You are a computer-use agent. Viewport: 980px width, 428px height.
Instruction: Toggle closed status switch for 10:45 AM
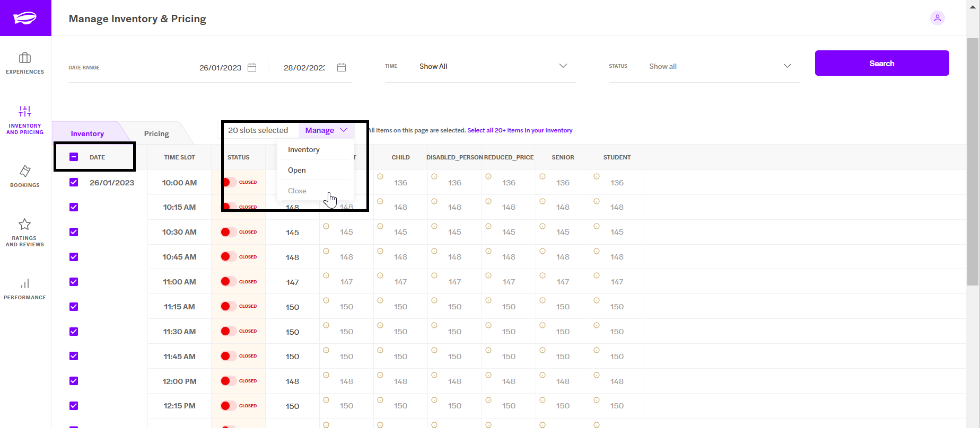pyautogui.click(x=229, y=257)
